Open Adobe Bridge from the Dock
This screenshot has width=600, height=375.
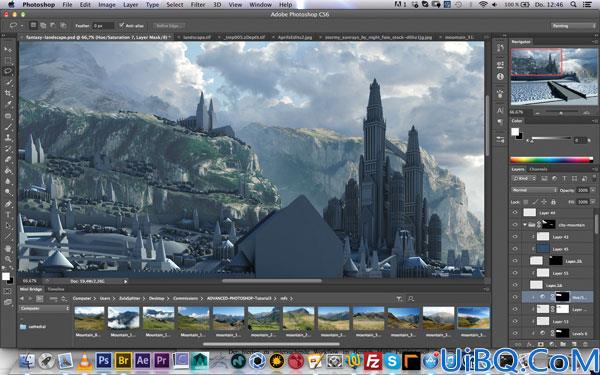pyautogui.click(x=123, y=360)
